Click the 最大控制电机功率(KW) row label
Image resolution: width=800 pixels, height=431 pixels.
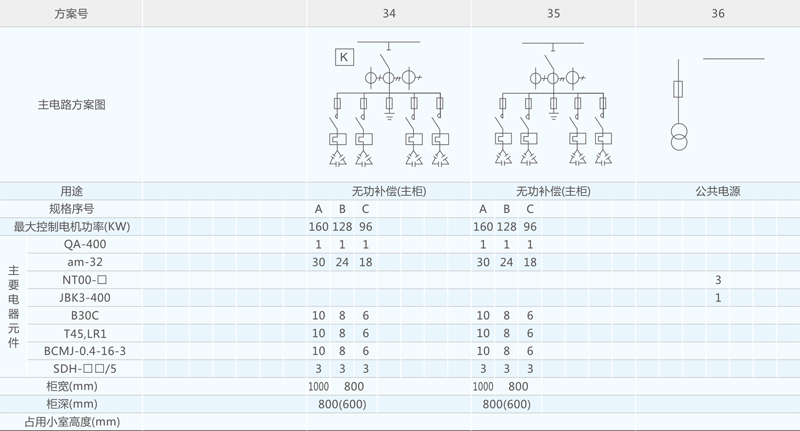(x=71, y=227)
